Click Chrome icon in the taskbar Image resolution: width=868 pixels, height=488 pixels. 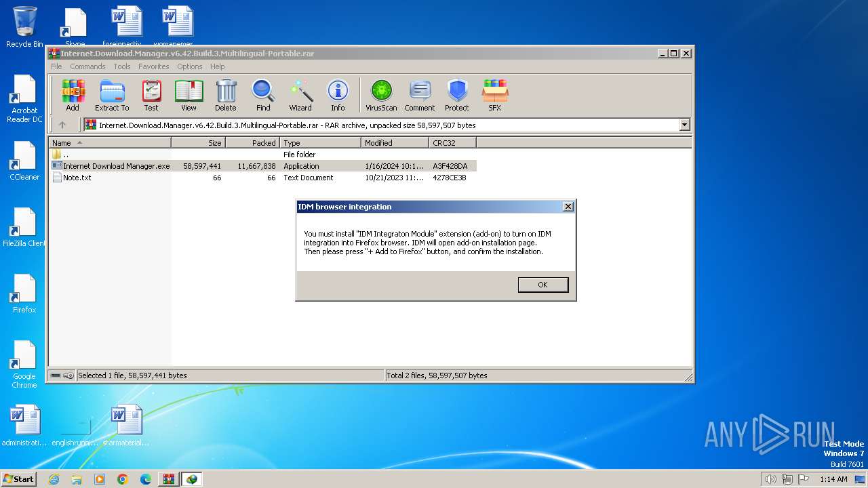click(x=123, y=479)
